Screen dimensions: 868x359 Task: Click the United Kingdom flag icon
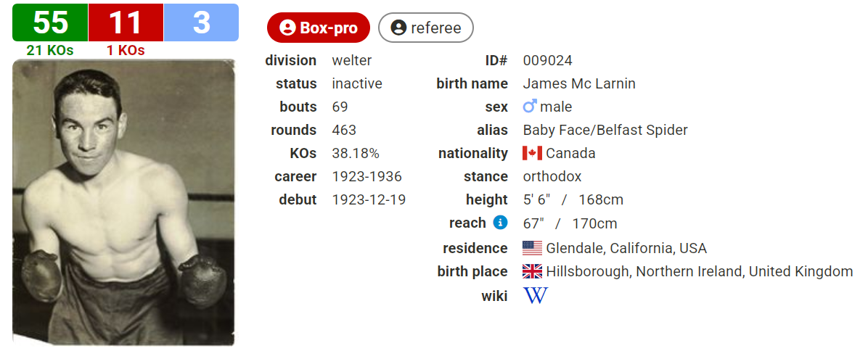click(x=532, y=271)
